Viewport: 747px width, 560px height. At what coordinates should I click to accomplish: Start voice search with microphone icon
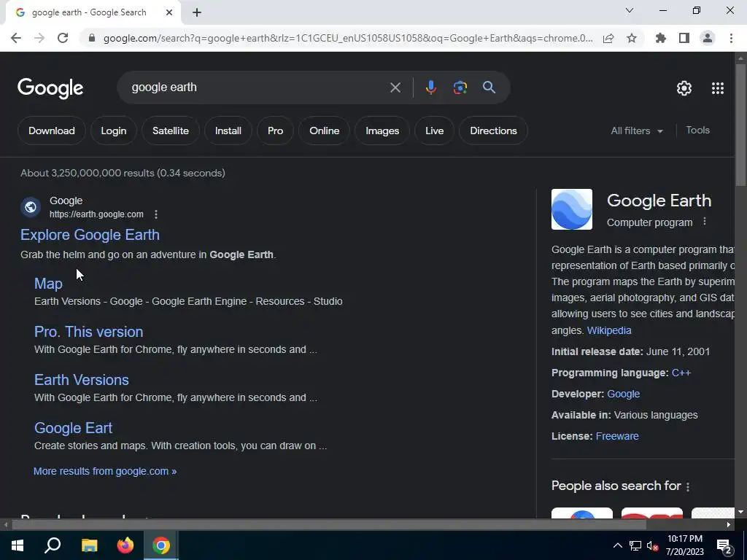click(x=430, y=87)
